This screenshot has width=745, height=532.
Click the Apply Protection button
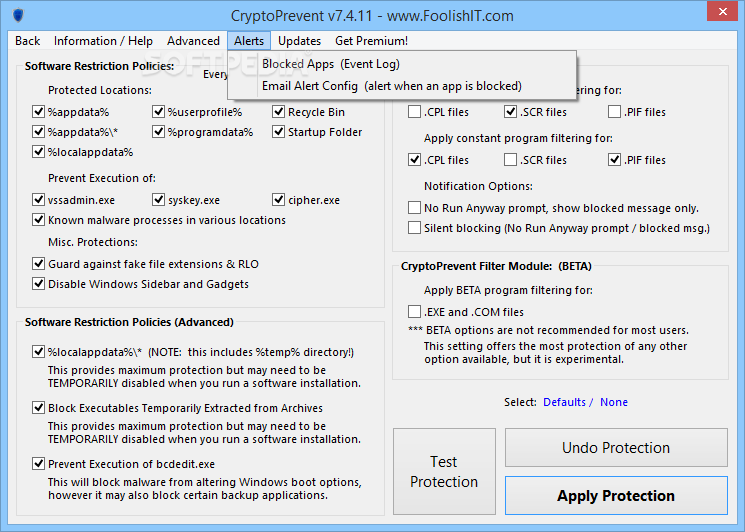616,495
